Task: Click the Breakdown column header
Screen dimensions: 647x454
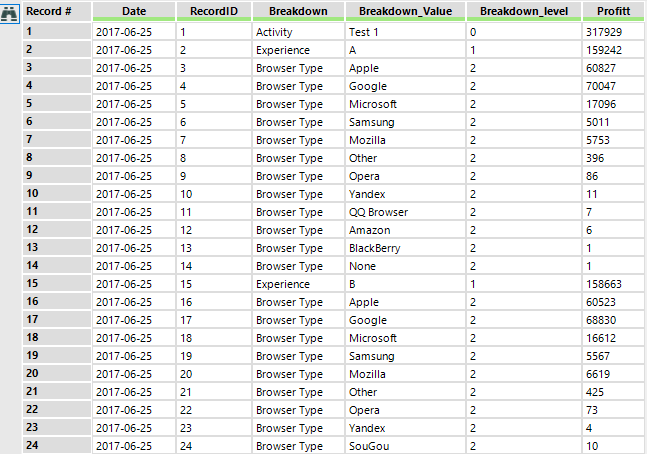Action: pos(295,11)
